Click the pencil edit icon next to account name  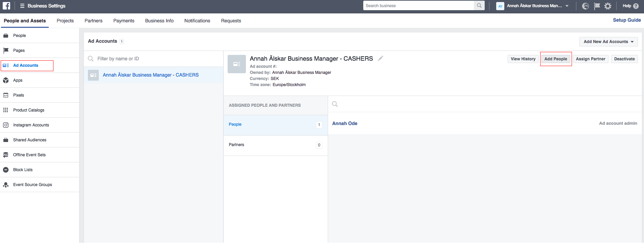coord(381,58)
